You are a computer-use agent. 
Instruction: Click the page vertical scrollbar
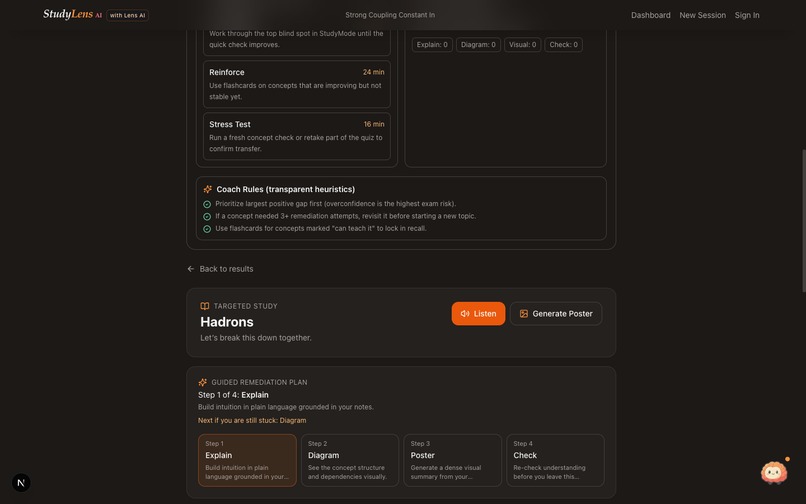pos(803,221)
